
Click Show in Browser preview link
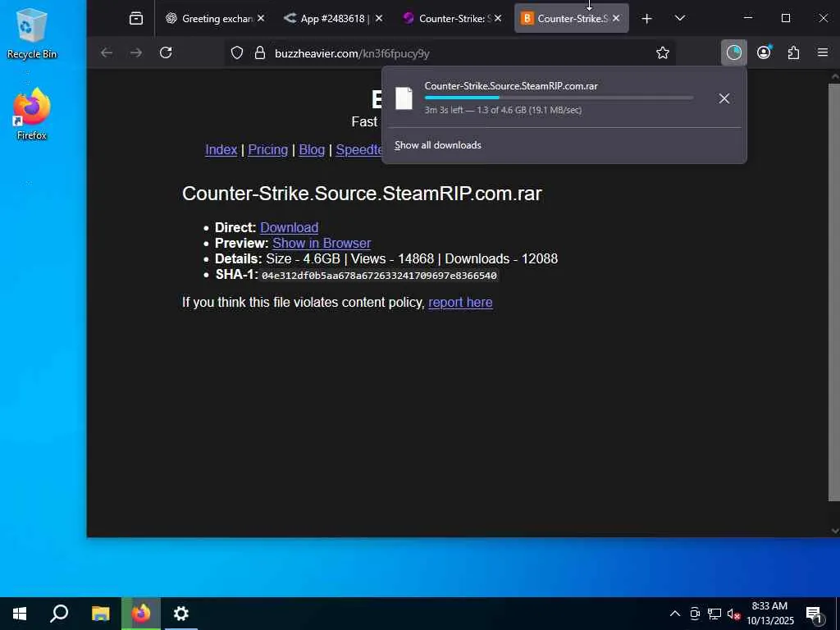click(x=322, y=243)
